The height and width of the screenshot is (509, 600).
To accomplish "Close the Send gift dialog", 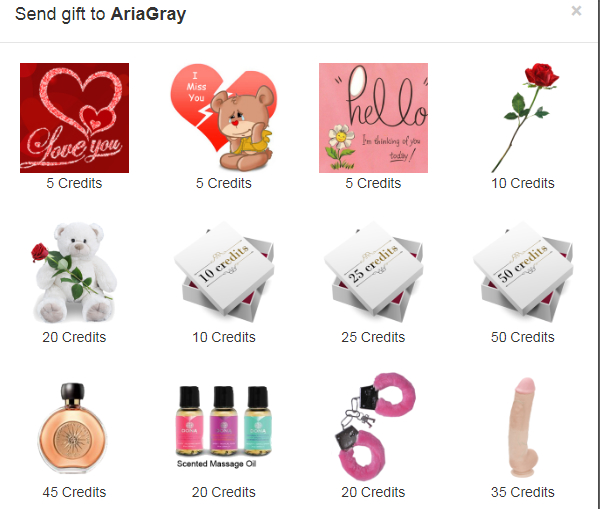I will point(576,11).
